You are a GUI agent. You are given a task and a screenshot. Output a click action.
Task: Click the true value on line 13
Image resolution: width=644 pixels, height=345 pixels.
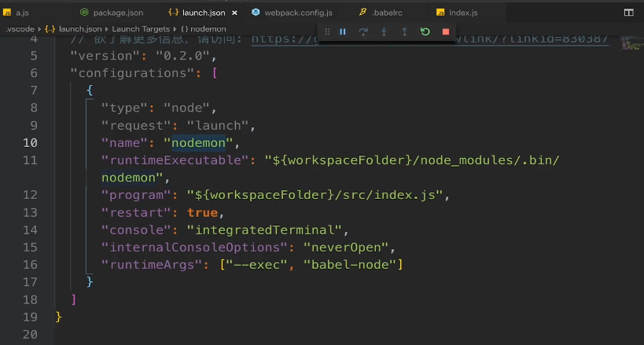pyautogui.click(x=202, y=212)
